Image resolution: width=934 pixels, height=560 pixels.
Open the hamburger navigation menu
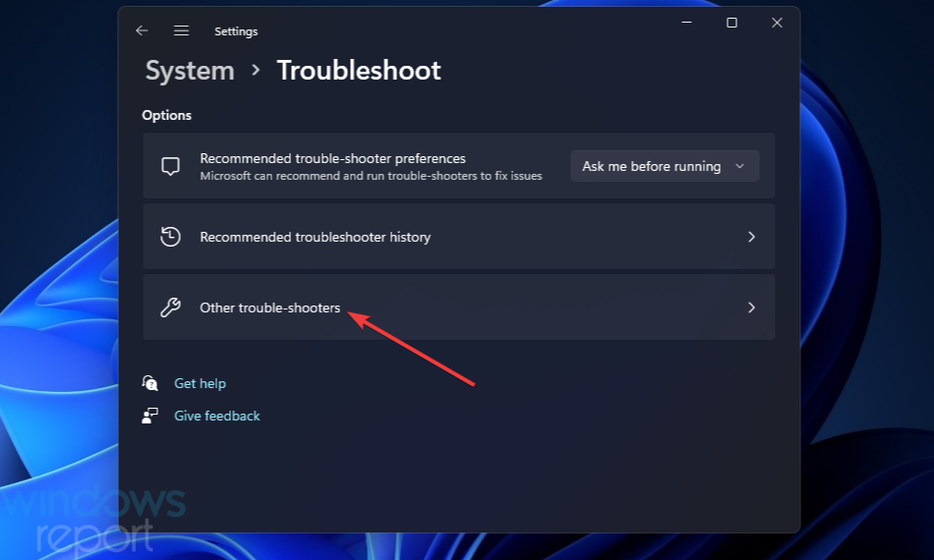[x=181, y=30]
